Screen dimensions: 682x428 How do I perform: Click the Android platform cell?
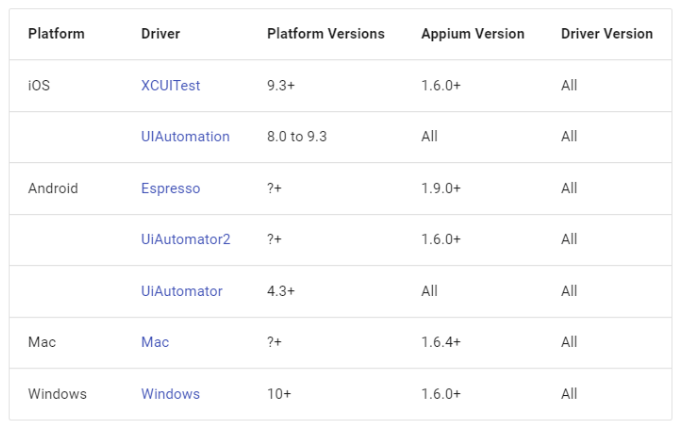(53, 188)
